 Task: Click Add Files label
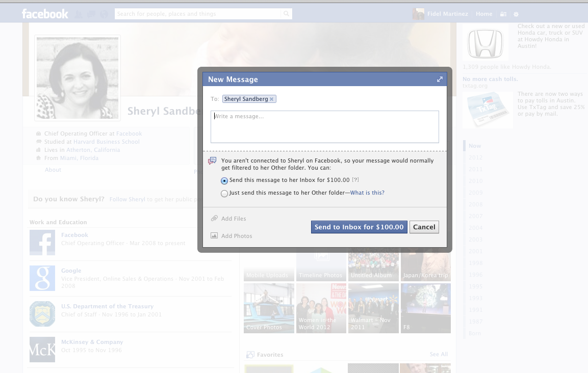point(234,219)
